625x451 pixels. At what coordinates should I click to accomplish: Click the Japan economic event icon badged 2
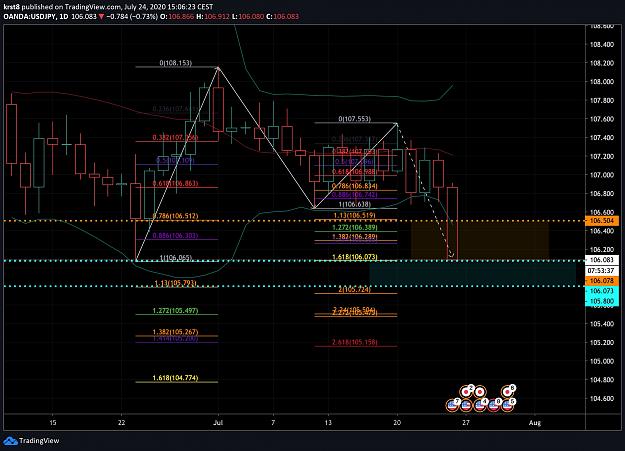(466, 392)
